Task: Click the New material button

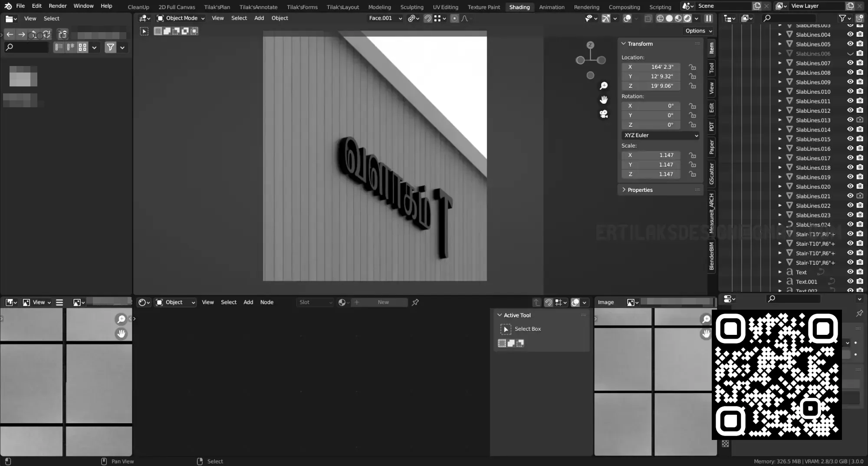Action: point(383,302)
